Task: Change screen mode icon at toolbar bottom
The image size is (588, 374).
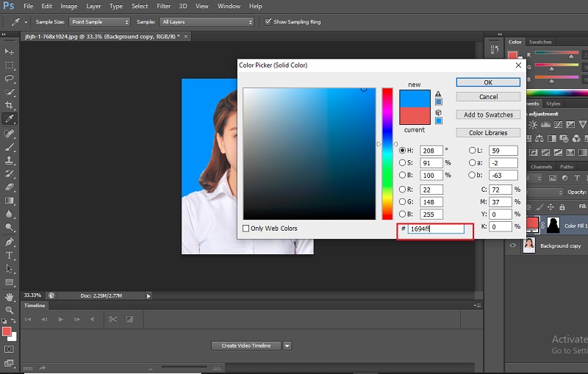Action: coord(10,363)
